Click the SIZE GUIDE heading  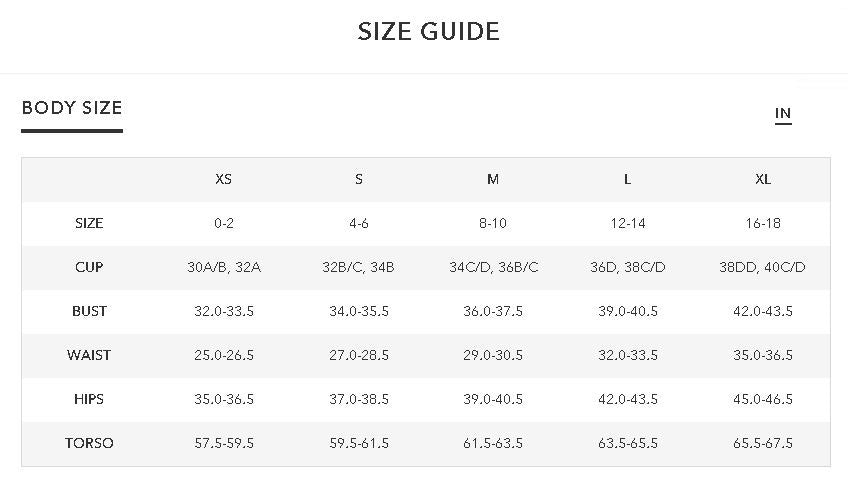click(428, 31)
